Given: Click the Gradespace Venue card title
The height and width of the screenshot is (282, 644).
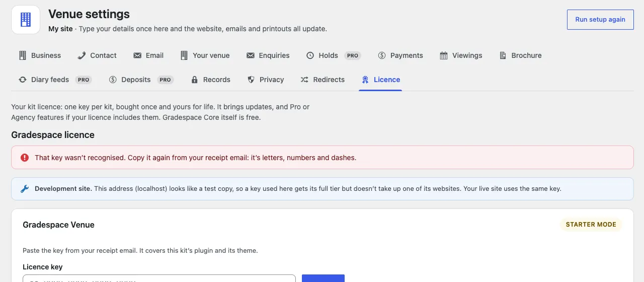Looking at the screenshot, I should point(58,225).
